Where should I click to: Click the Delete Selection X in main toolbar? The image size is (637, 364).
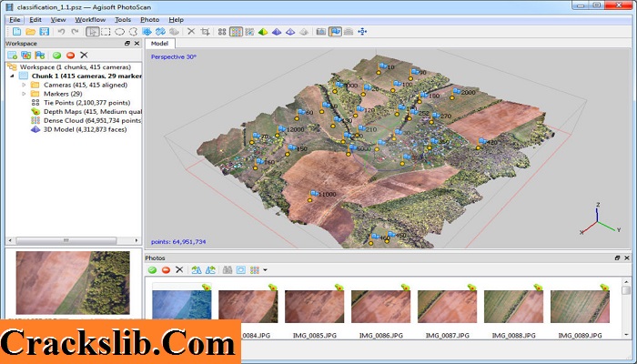click(x=191, y=32)
